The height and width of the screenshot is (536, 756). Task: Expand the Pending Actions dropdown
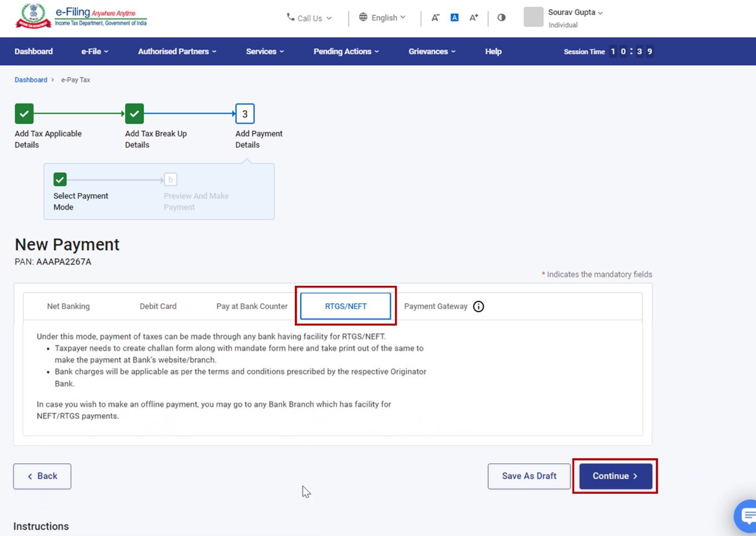click(345, 51)
